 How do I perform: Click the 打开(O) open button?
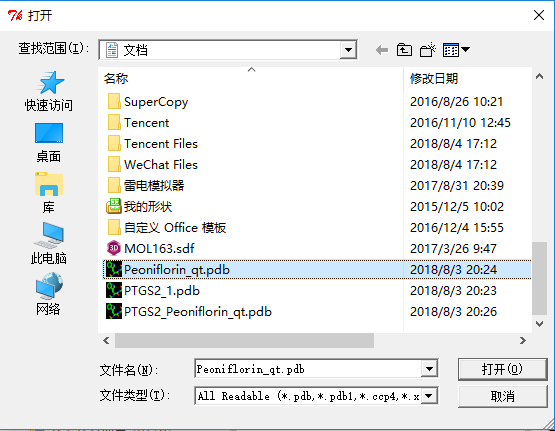click(503, 369)
